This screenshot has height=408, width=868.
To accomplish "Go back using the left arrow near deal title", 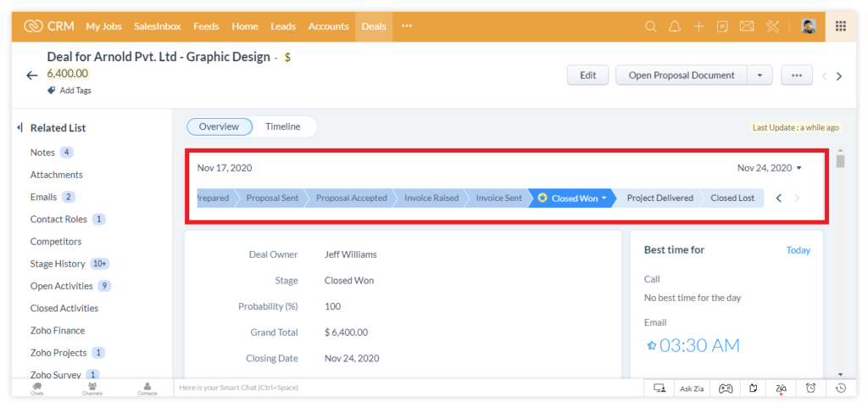I will click(x=32, y=75).
